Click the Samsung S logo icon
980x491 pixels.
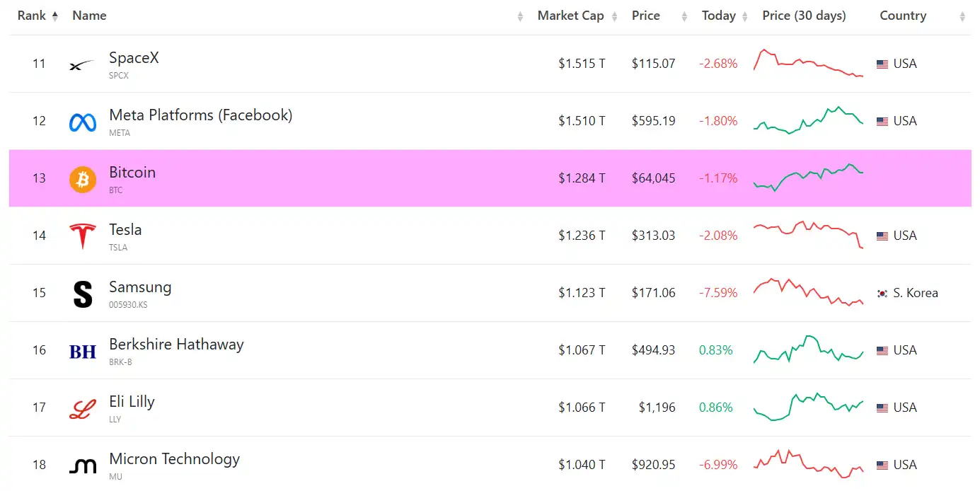click(83, 294)
